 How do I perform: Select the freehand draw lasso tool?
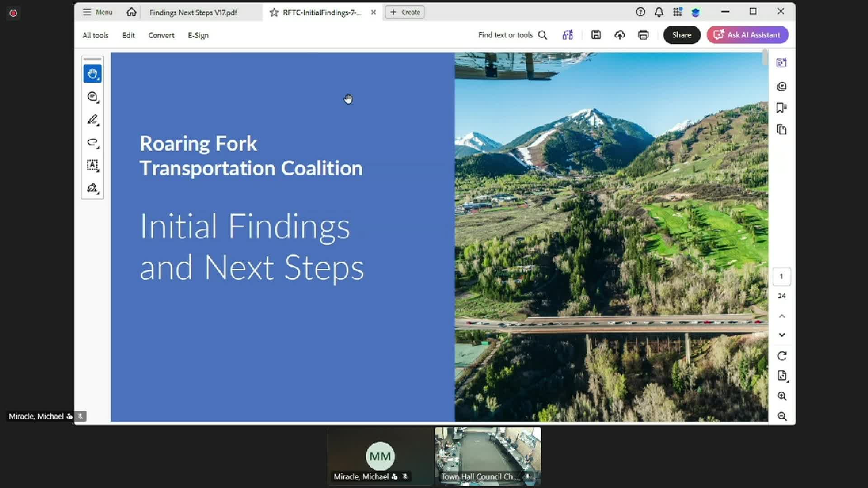92,142
